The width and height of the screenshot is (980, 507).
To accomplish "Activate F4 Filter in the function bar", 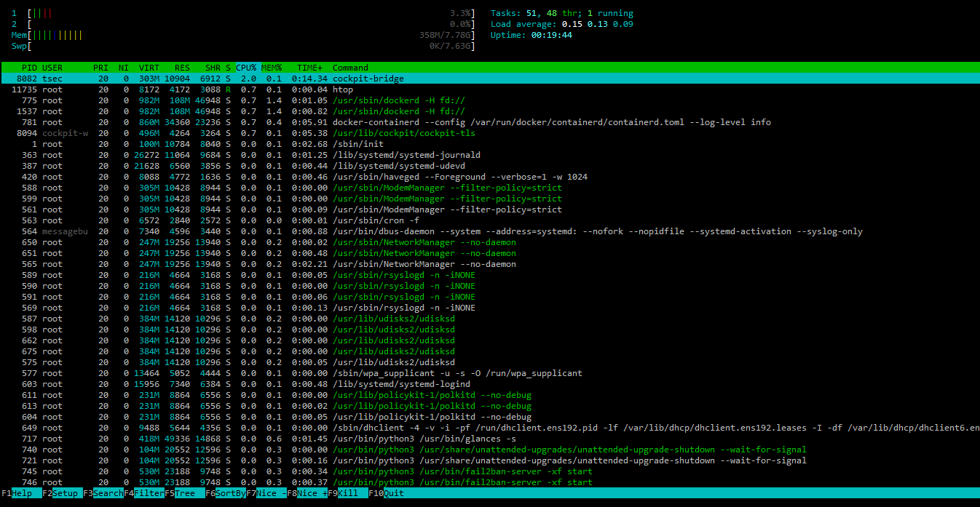I will coord(143,493).
